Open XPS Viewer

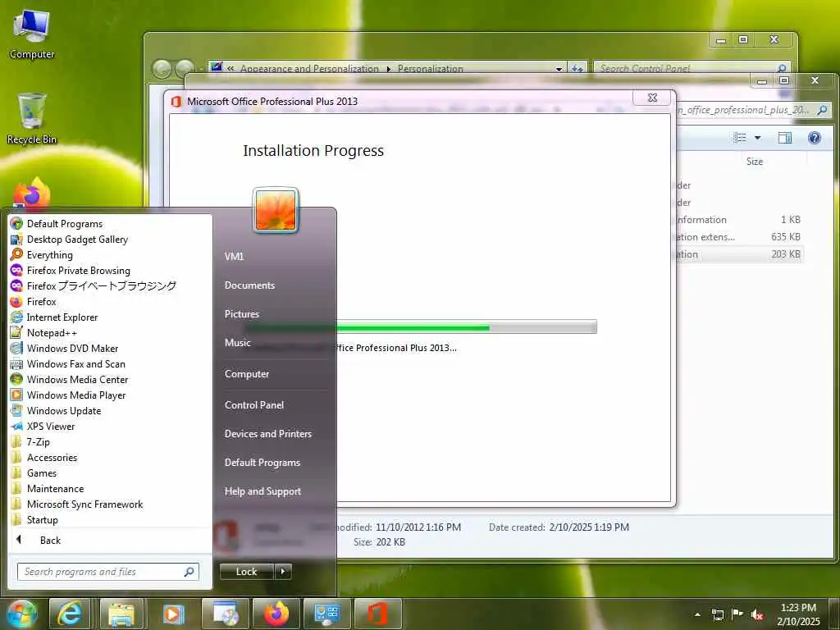51,427
